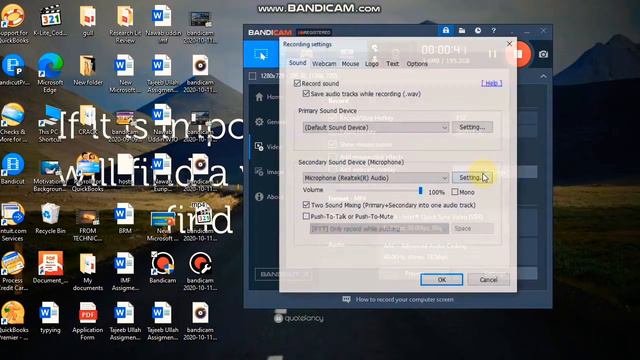Select New folder icon on desktop

click(88, 70)
